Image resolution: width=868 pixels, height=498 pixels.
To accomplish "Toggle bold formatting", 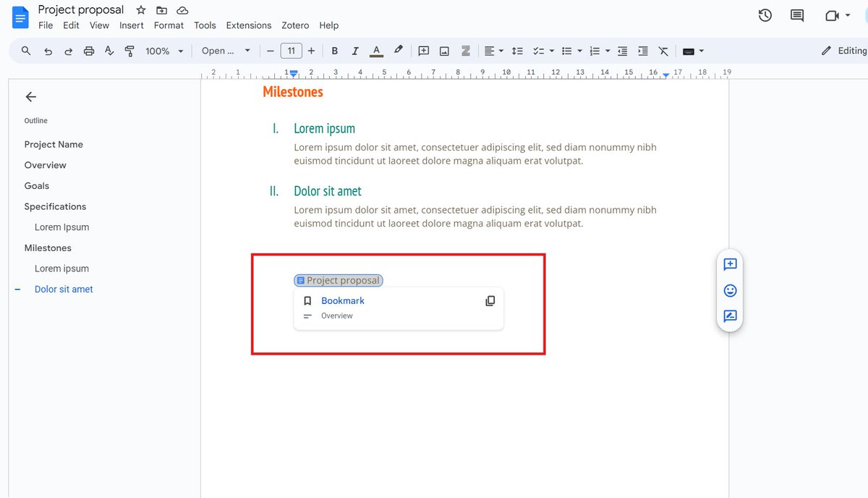I will 334,51.
